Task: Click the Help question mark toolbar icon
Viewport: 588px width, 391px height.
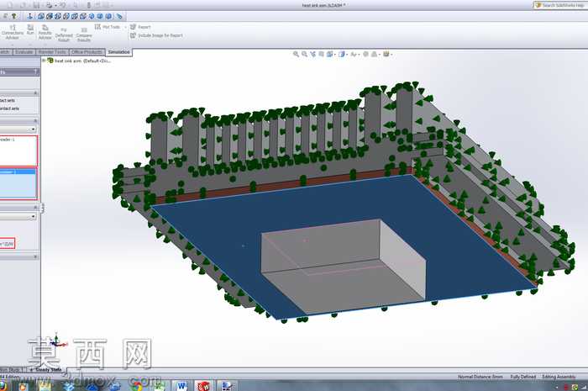Action: tap(14, 16)
